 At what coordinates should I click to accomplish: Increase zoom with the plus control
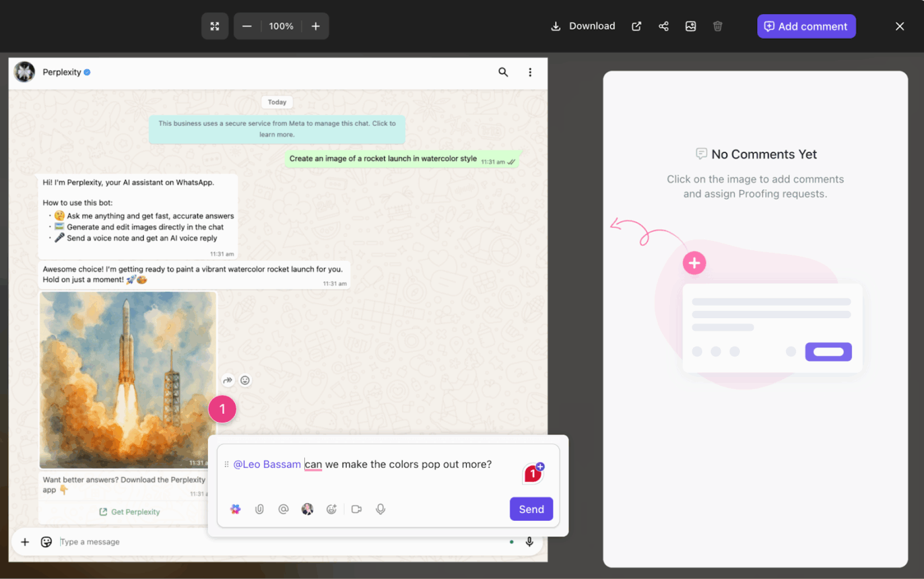point(315,26)
